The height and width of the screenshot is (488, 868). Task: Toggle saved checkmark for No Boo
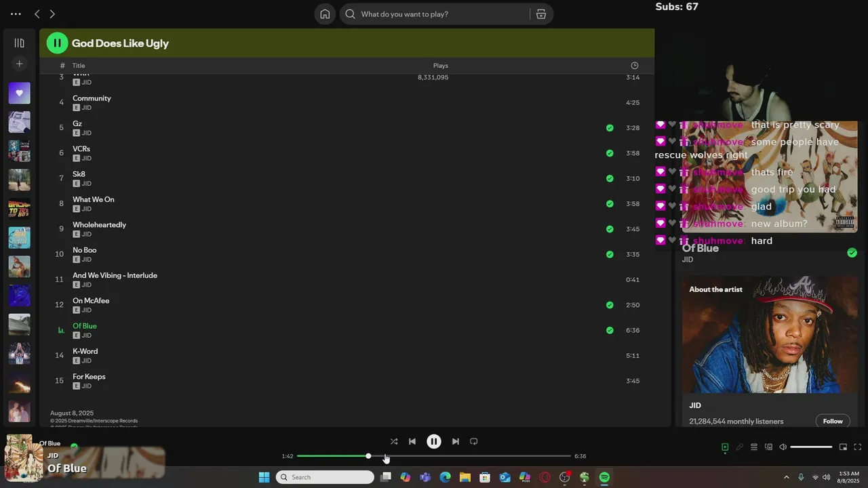[x=610, y=254]
